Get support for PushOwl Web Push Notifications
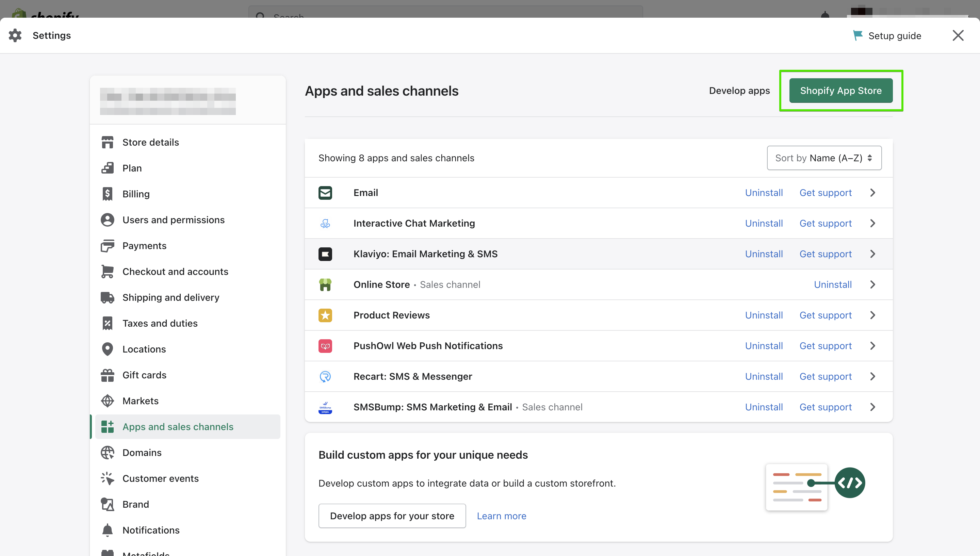This screenshot has width=980, height=556. click(x=826, y=346)
